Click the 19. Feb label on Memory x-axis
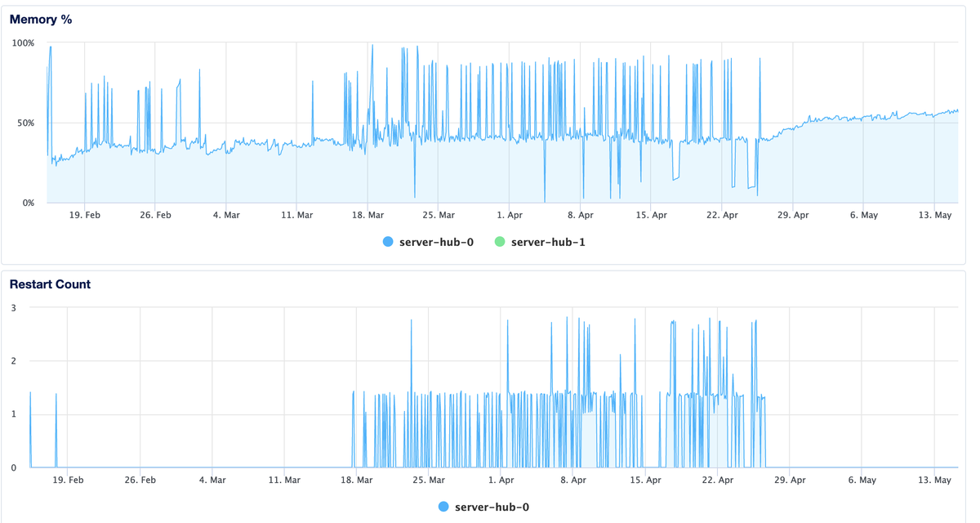The width and height of the screenshot is (980, 523). pyautogui.click(x=84, y=215)
